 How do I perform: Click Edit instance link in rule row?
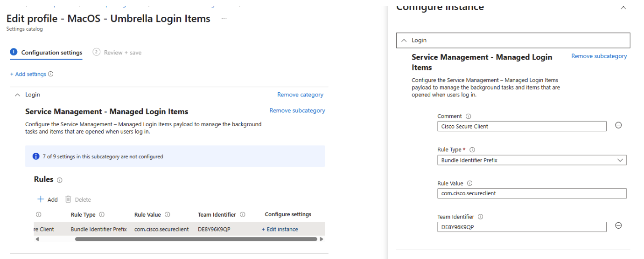tap(280, 229)
